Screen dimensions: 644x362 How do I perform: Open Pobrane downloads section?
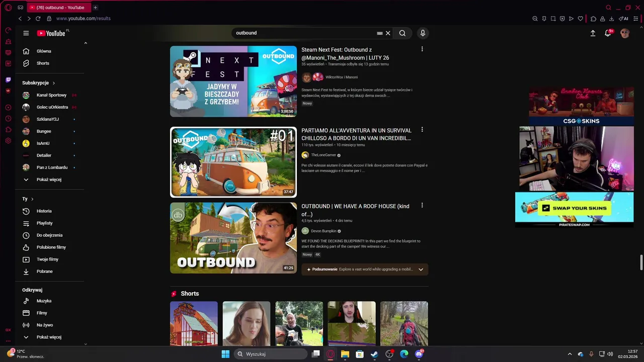pyautogui.click(x=44, y=271)
